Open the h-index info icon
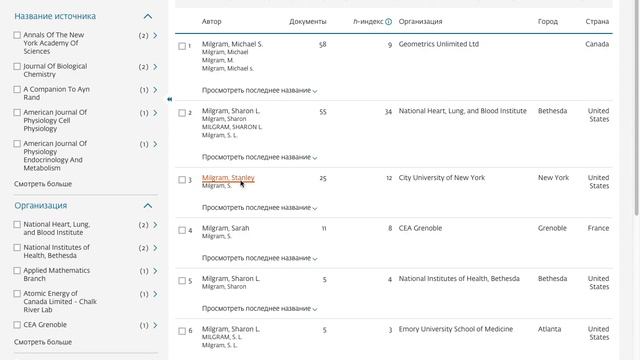 (389, 22)
